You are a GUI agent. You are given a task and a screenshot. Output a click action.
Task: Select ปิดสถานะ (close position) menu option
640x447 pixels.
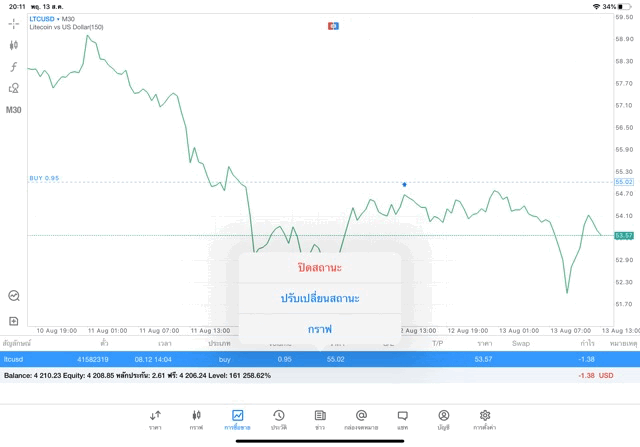pyautogui.click(x=320, y=268)
